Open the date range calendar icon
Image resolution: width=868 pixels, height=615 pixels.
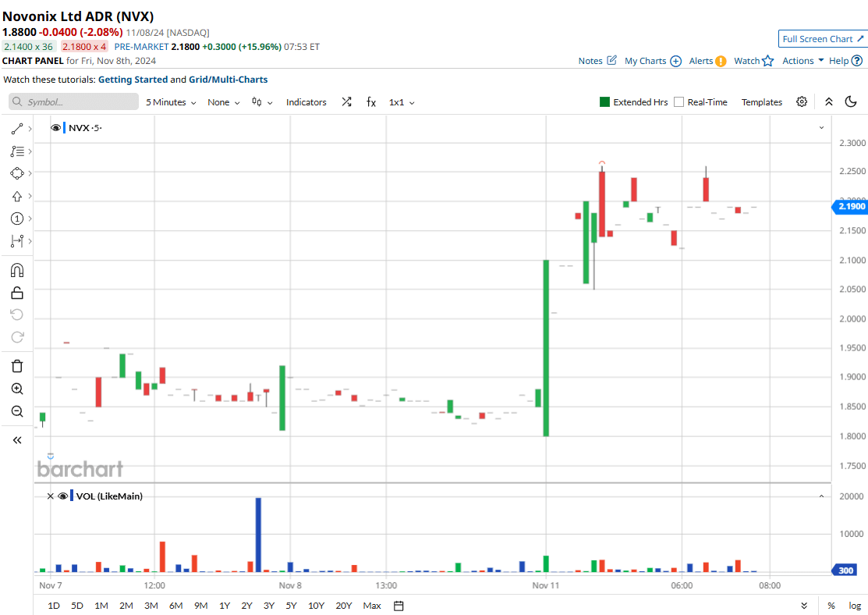[x=399, y=606]
